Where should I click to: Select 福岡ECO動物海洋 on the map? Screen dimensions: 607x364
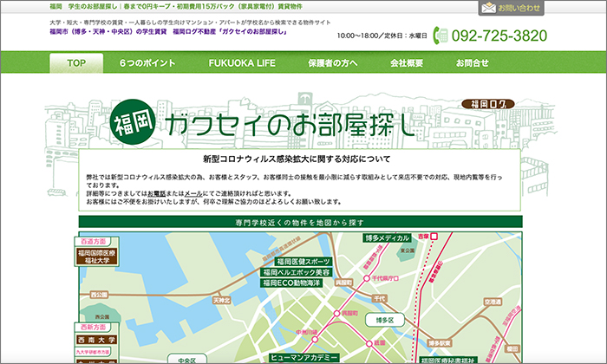click(x=291, y=283)
